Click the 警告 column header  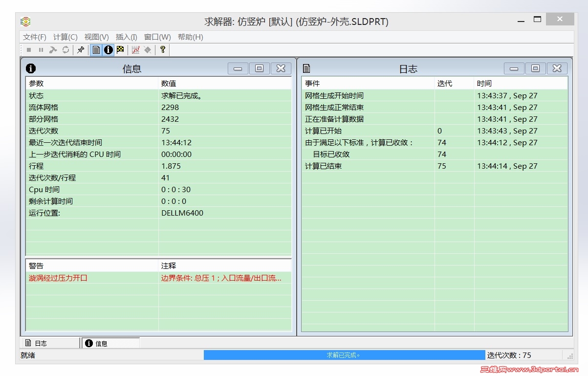[x=92, y=266]
